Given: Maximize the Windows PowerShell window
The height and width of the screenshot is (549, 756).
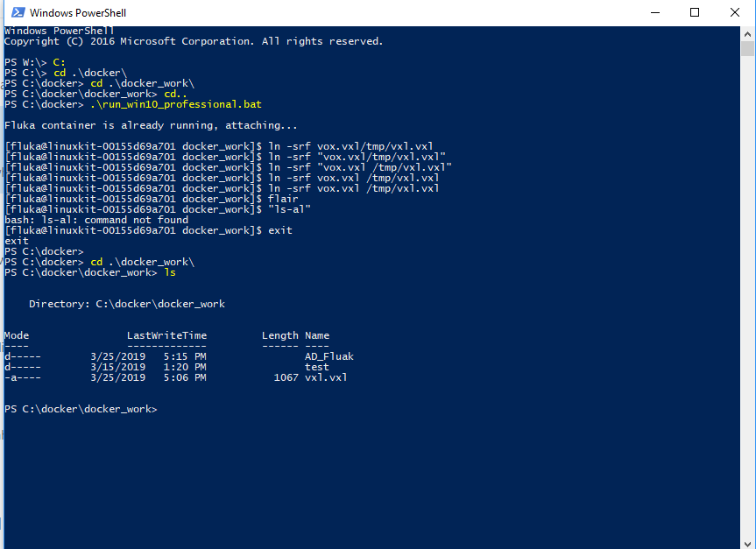Looking at the screenshot, I should click(695, 12).
